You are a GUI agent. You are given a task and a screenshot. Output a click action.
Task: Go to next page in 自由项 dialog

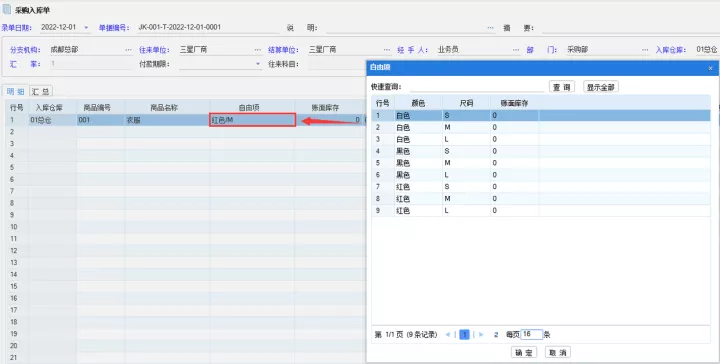tap(481, 335)
